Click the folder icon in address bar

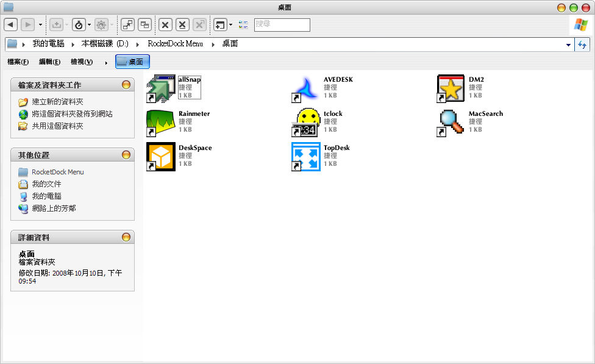[12, 44]
